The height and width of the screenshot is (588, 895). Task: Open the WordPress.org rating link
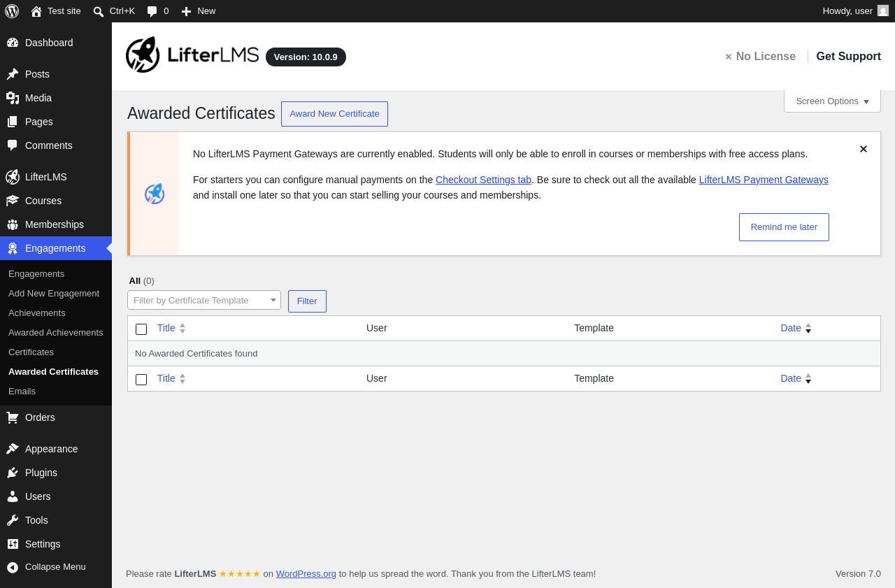(x=306, y=573)
